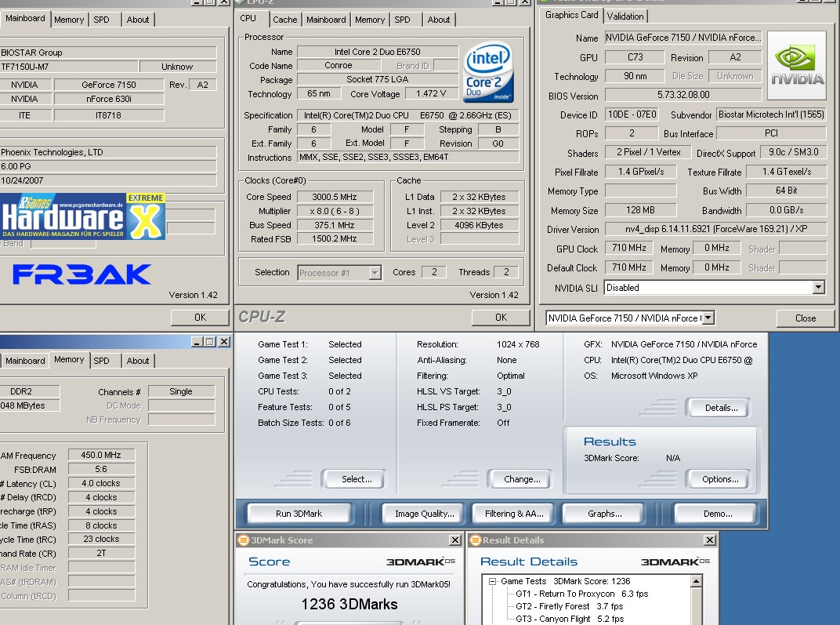Viewport: 840px width, 625px height.
Task: Click the FR3AK logo
Action: [x=82, y=274]
